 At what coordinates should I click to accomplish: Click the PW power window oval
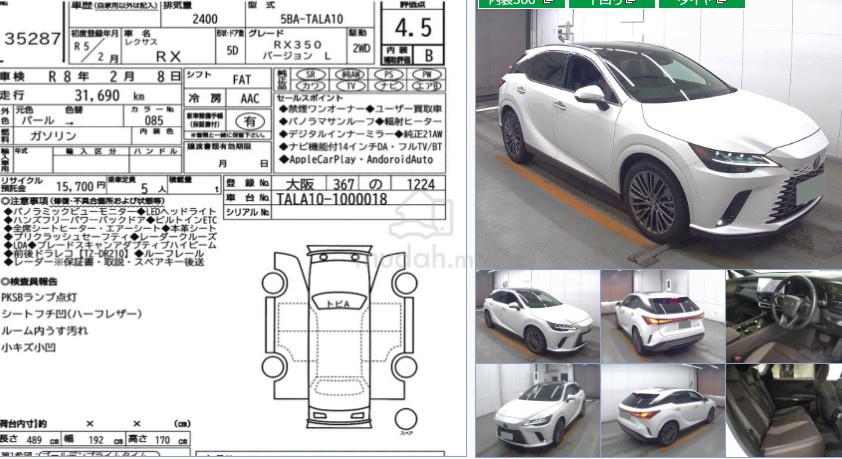pos(427,74)
